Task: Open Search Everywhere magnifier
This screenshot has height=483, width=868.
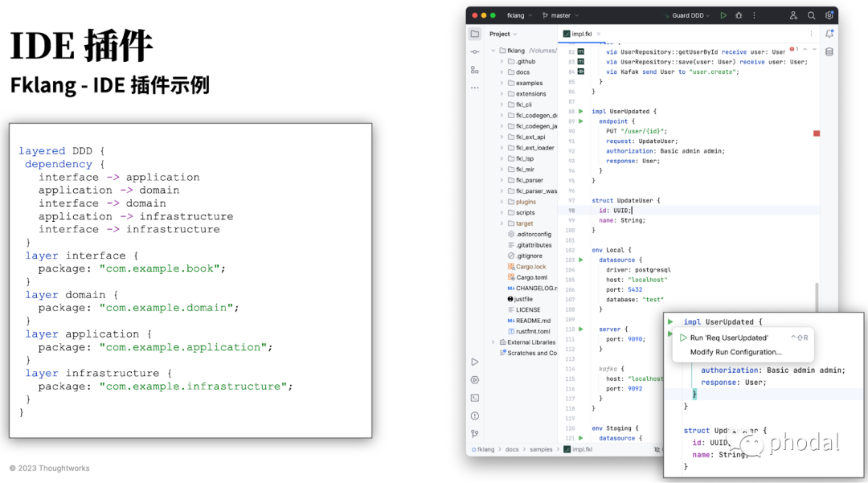Action: 811,15
